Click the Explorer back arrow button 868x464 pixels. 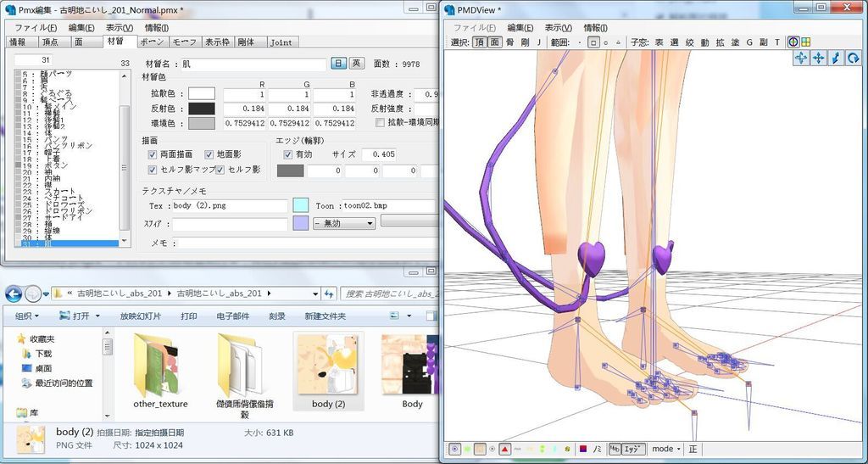tap(14, 293)
